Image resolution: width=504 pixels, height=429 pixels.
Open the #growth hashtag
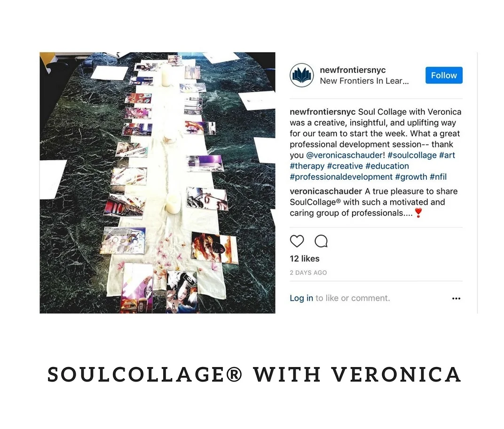pos(411,177)
